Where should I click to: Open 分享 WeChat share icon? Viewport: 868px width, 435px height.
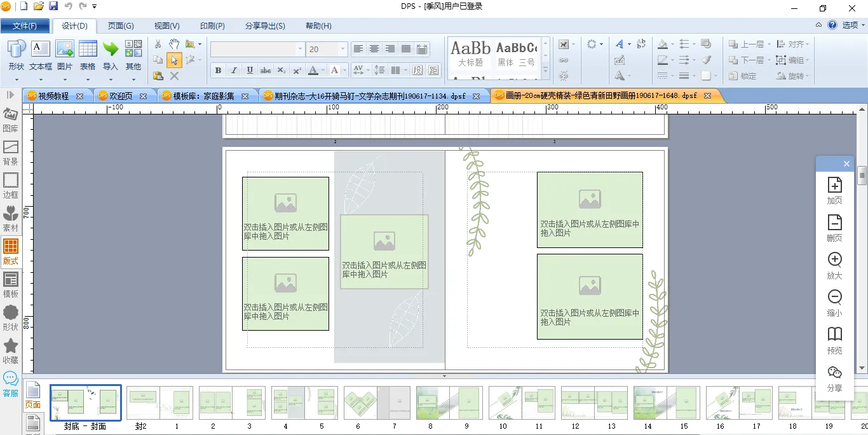click(x=834, y=378)
